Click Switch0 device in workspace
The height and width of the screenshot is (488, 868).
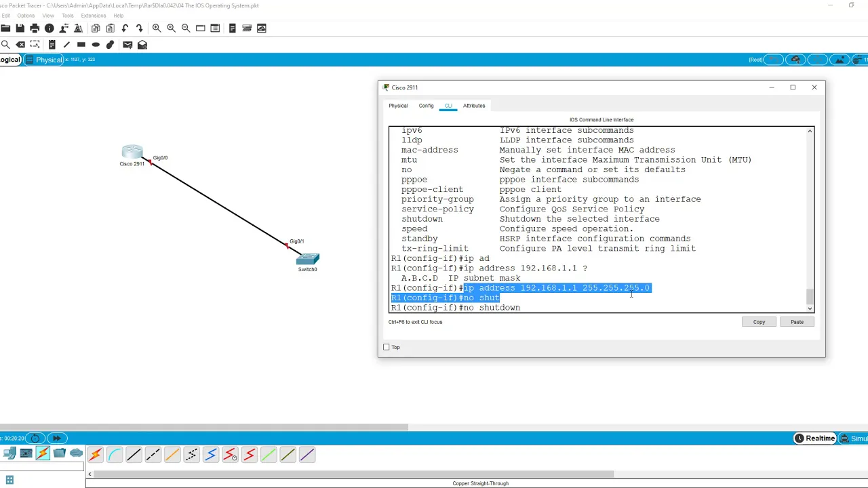308,259
